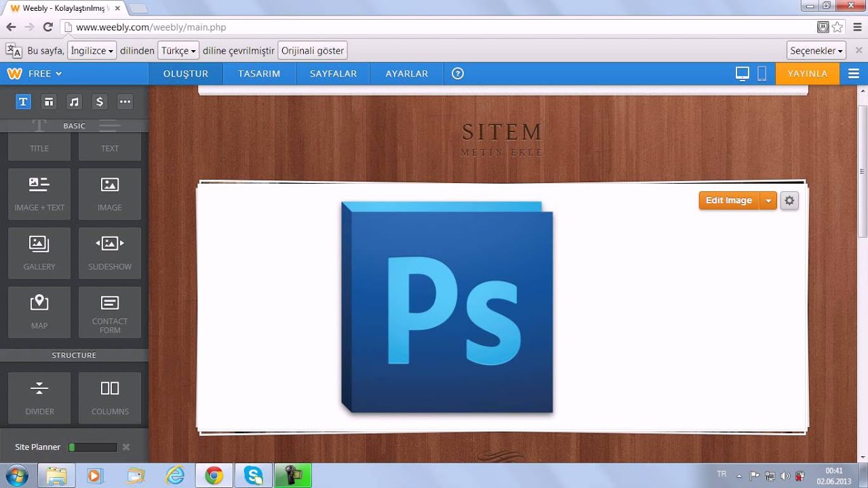The height and width of the screenshot is (488, 868).
Task: Select the Basic text elements category icon
Action: pyautogui.click(x=23, y=102)
